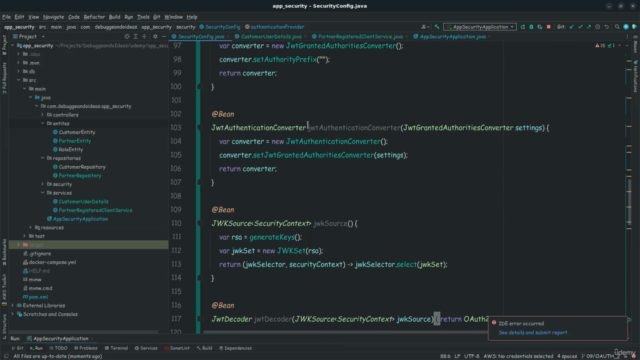Click Git update project arrow icon
Screen dimensions: 640x360
coord(571,27)
